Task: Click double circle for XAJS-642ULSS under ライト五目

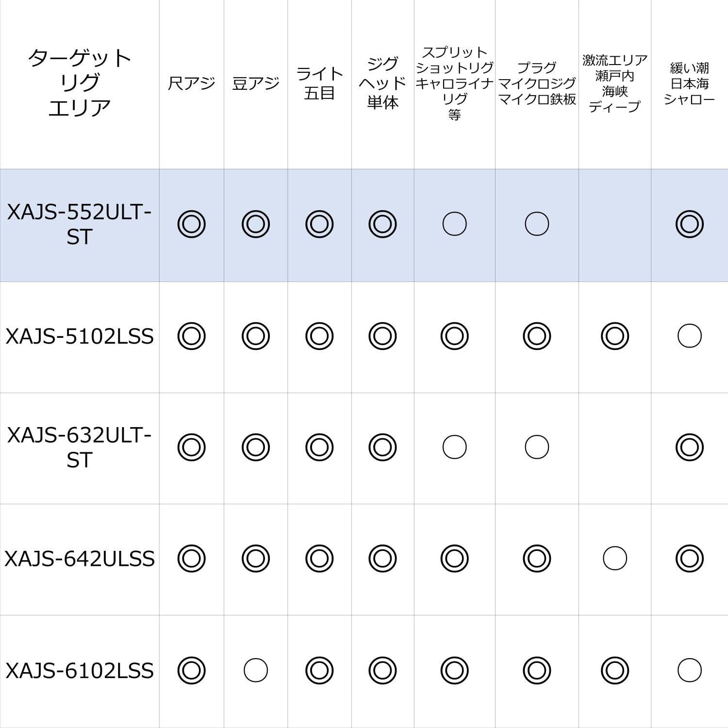Action: coord(319,559)
